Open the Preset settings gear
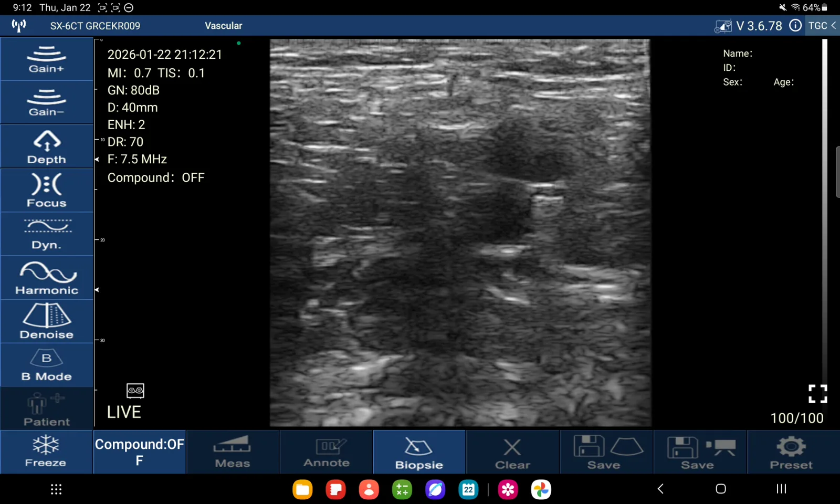Image resolution: width=840 pixels, height=504 pixels. point(793,452)
